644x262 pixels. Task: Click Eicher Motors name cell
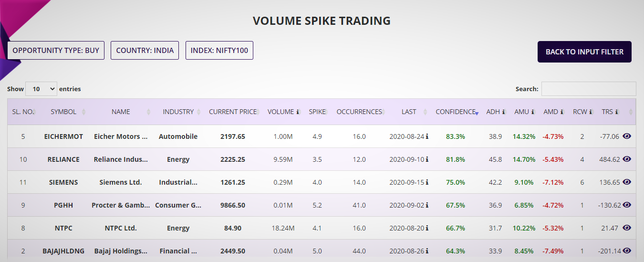coord(121,136)
